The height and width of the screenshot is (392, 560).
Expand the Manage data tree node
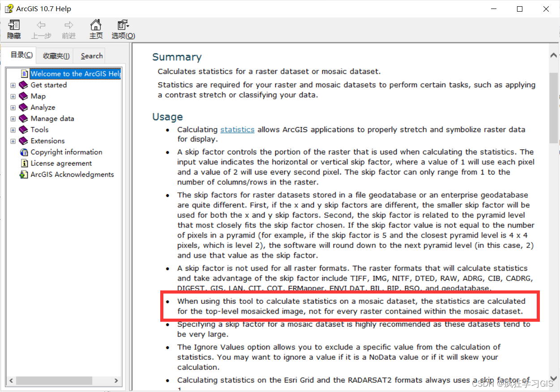click(x=13, y=119)
